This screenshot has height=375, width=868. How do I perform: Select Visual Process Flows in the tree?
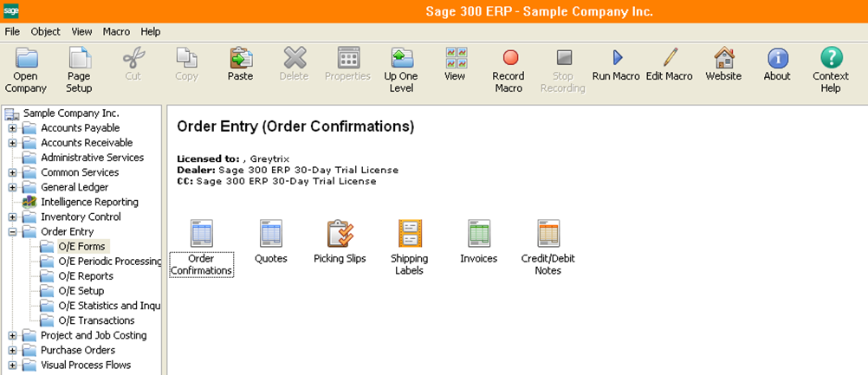[x=86, y=365]
